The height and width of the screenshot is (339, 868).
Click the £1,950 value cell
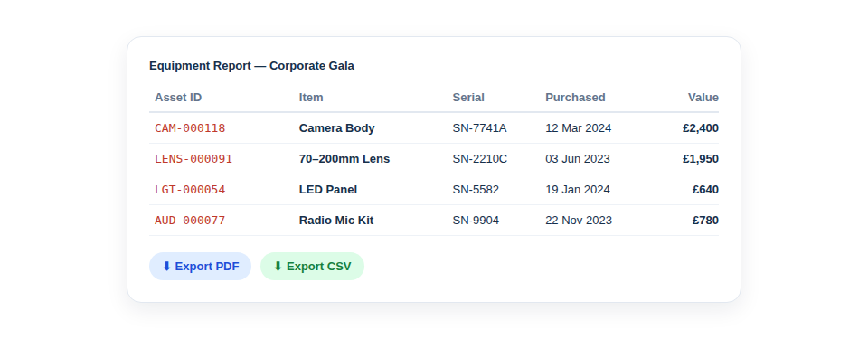click(700, 159)
